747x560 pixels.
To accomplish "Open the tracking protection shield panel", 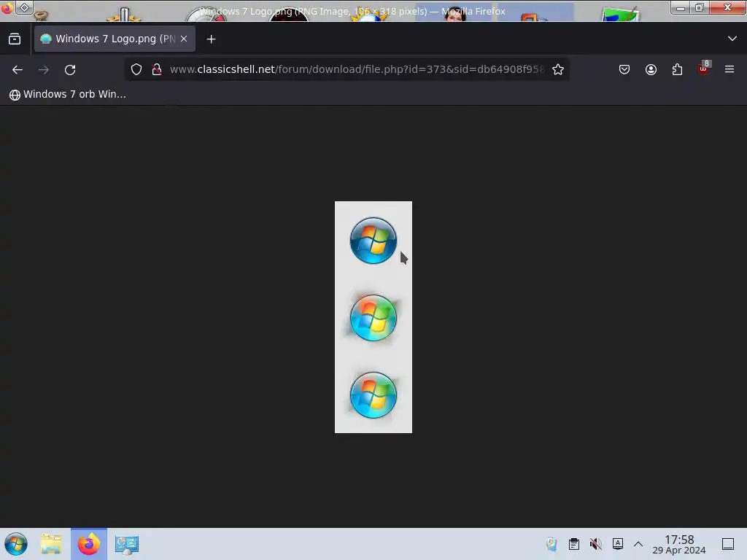I will [136, 69].
